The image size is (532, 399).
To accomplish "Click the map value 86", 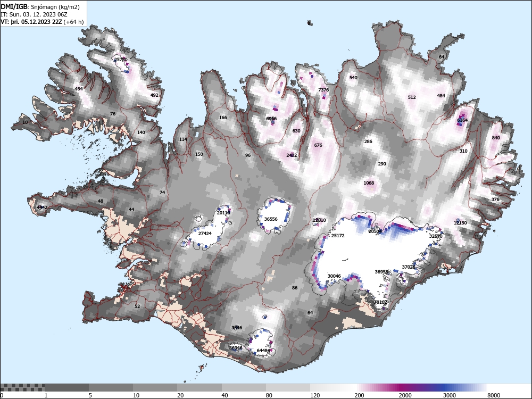I will point(295,288).
